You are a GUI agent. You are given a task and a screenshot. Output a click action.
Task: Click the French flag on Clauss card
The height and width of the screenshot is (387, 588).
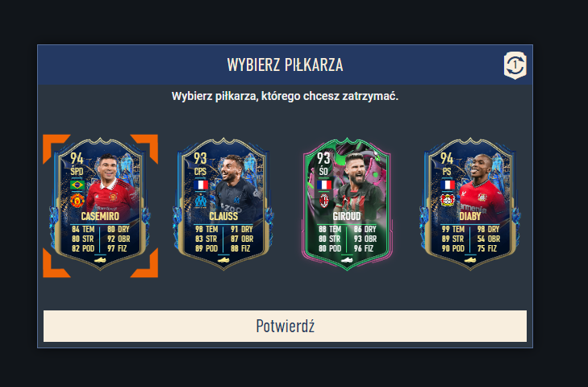tap(201, 185)
